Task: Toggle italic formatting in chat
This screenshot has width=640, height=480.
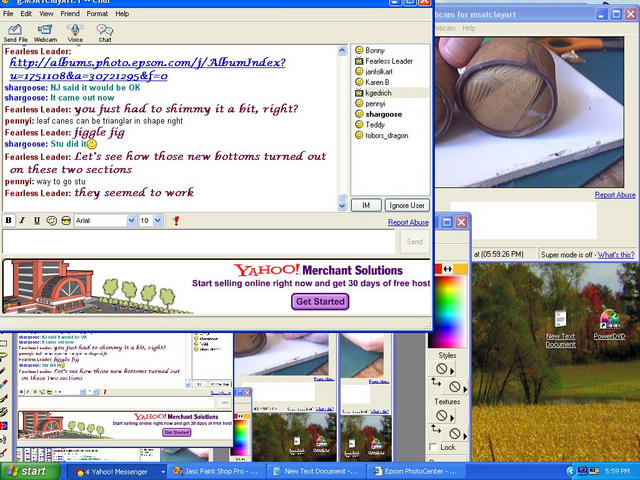Action: [x=22, y=221]
